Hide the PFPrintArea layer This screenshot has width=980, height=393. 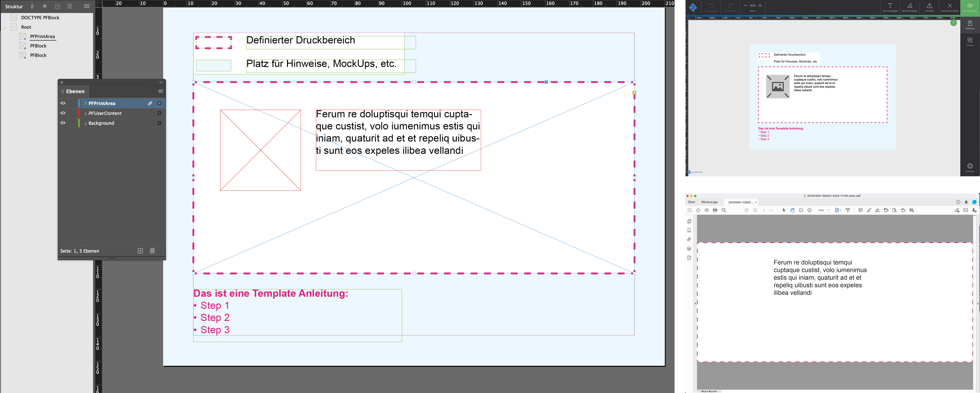coord(63,103)
